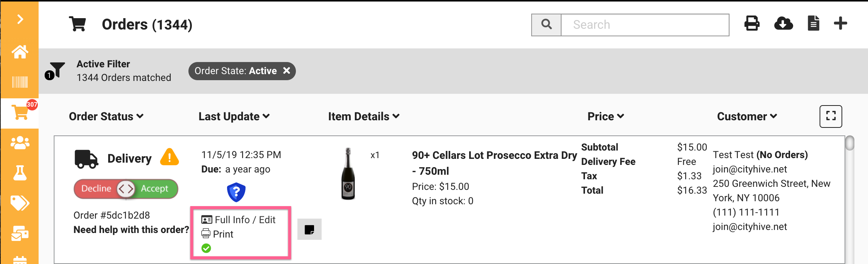Image resolution: width=868 pixels, height=264 pixels.
Task: Open the order note sticky icon
Action: (309, 229)
